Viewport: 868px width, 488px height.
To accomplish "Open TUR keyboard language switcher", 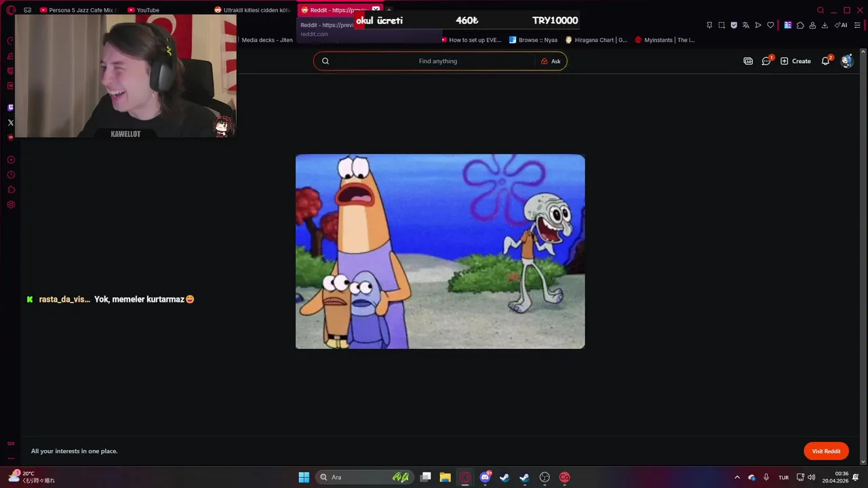I will (783, 477).
